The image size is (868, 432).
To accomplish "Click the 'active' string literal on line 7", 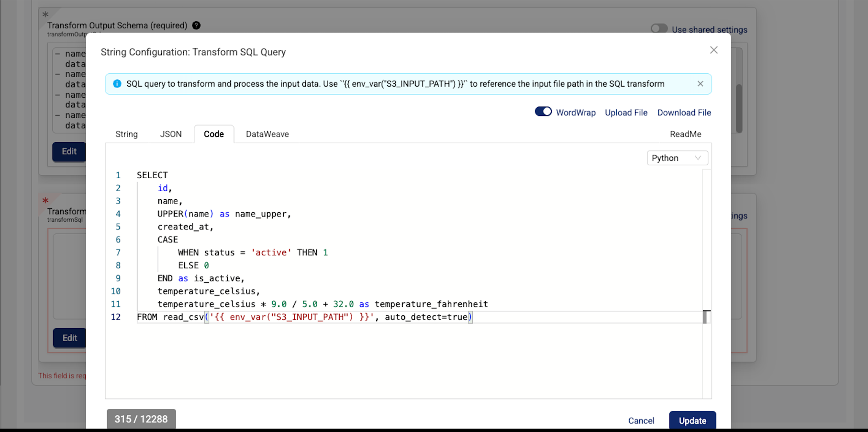I will pyautogui.click(x=271, y=252).
